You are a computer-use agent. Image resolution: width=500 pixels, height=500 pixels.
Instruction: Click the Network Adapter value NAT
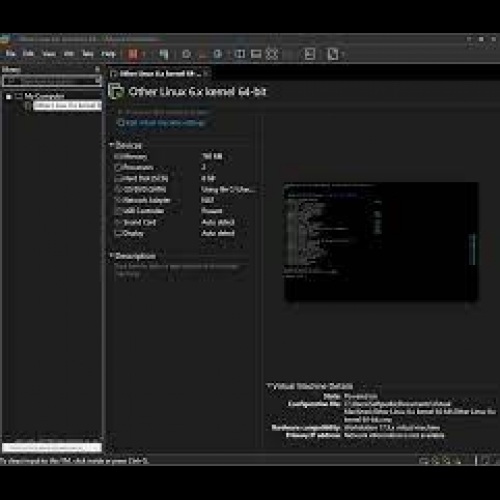tap(207, 200)
